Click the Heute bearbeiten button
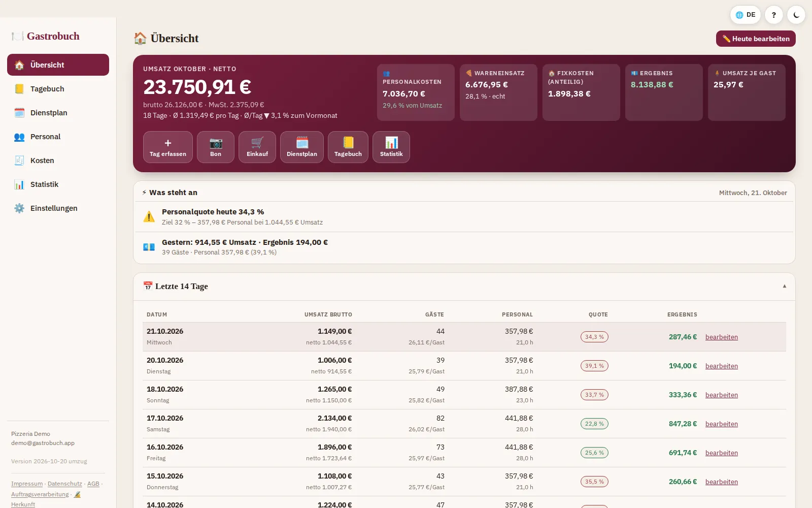 click(x=756, y=39)
